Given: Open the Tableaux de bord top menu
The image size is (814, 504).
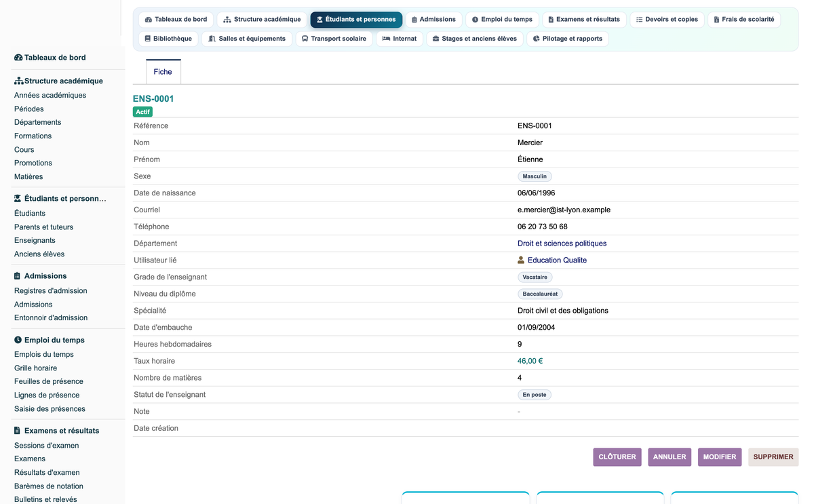Looking at the screenshot, I should 176,20.
